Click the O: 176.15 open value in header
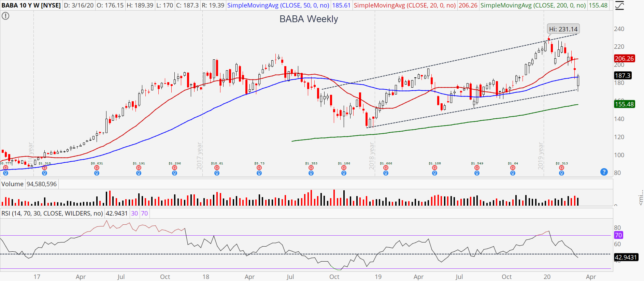644x281 pixels. (x=110, y=5)
